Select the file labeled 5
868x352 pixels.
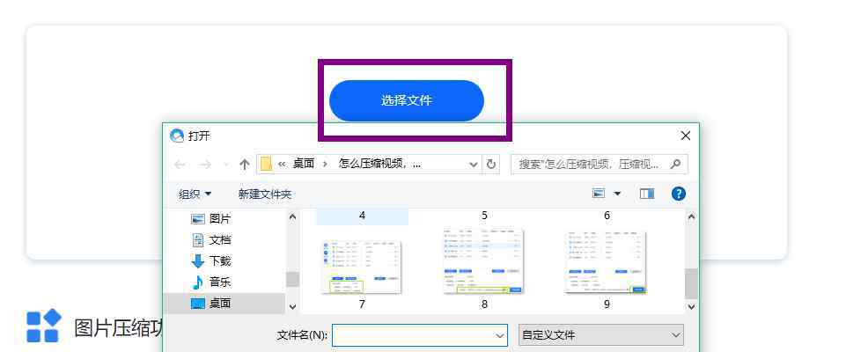pyautogui.click(x=484, y=216)
